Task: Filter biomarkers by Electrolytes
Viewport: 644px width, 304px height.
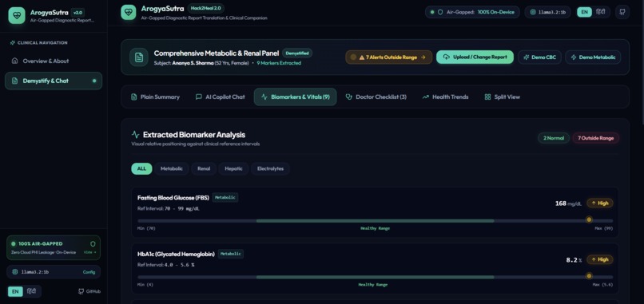Action: coord(270,168)
